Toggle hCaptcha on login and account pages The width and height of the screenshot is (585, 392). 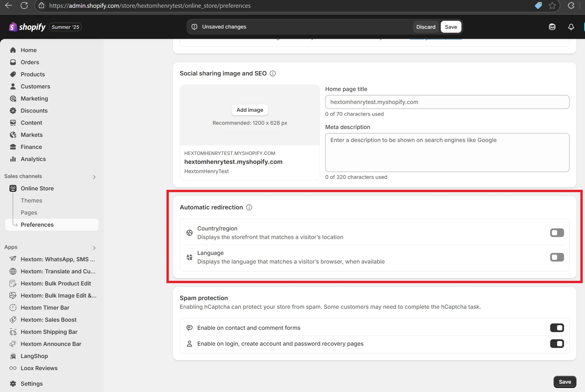[x=557, y=344]
